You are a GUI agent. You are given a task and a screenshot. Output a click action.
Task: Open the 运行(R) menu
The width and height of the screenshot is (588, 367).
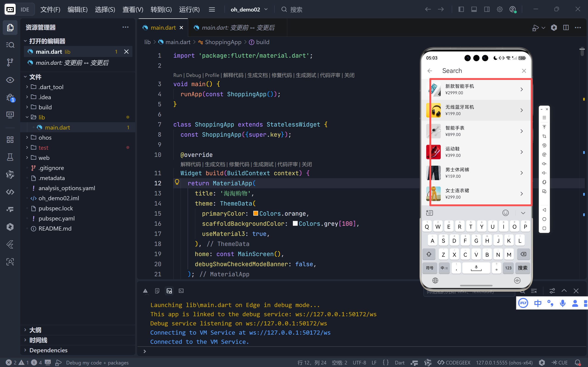[x=189, y=9]
